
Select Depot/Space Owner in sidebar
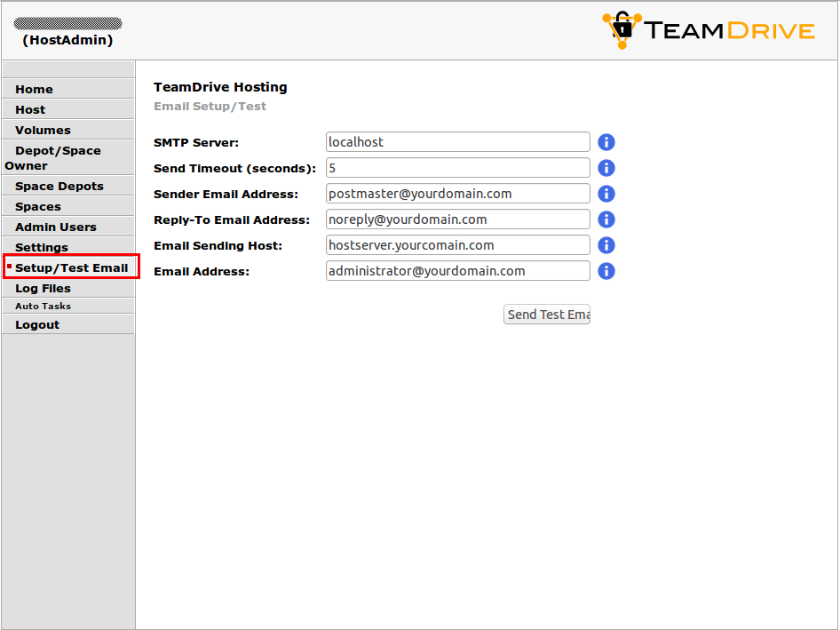click(x=57, y=157)
